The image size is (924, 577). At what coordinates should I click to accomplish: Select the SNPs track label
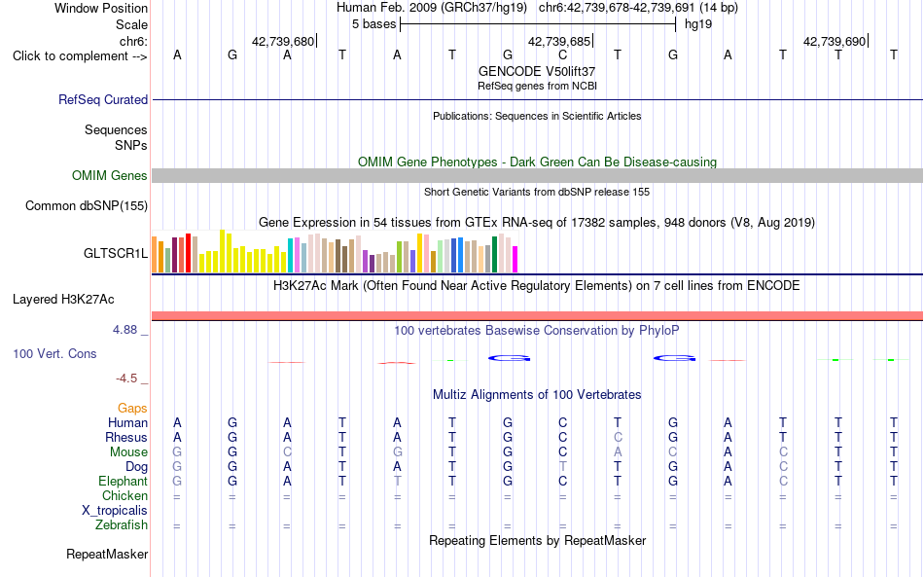(131, 145)
